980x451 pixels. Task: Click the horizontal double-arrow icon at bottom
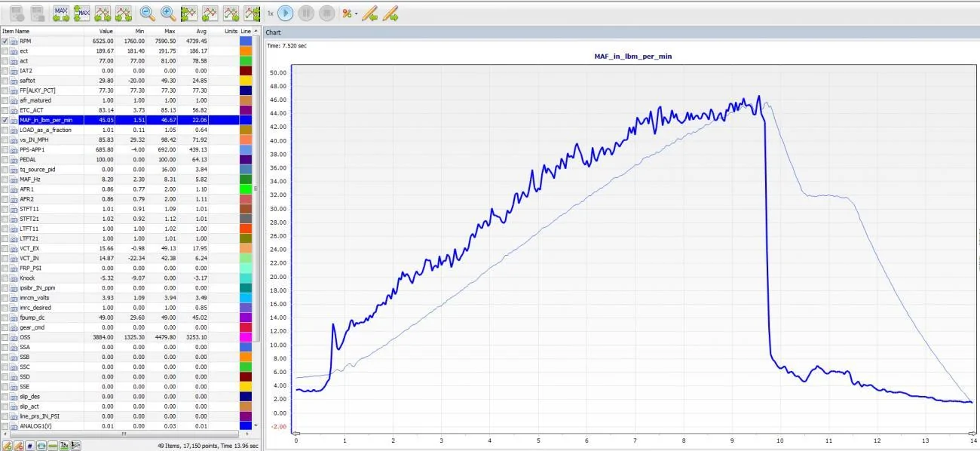tap(41, 446)
